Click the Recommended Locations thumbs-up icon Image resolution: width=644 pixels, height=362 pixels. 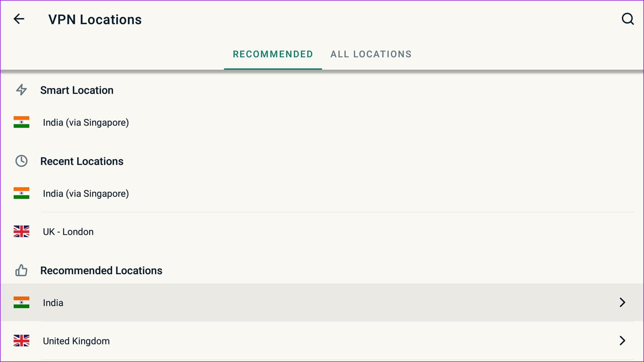21,270
